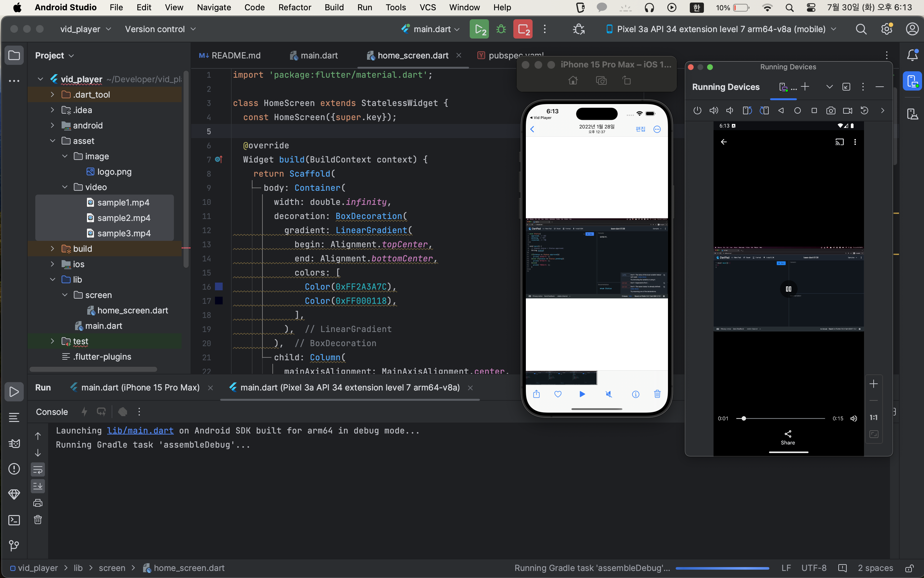Play the video in the iPhone simulator
This screenshot has height=578, width=924.
(x=582, y=394)
